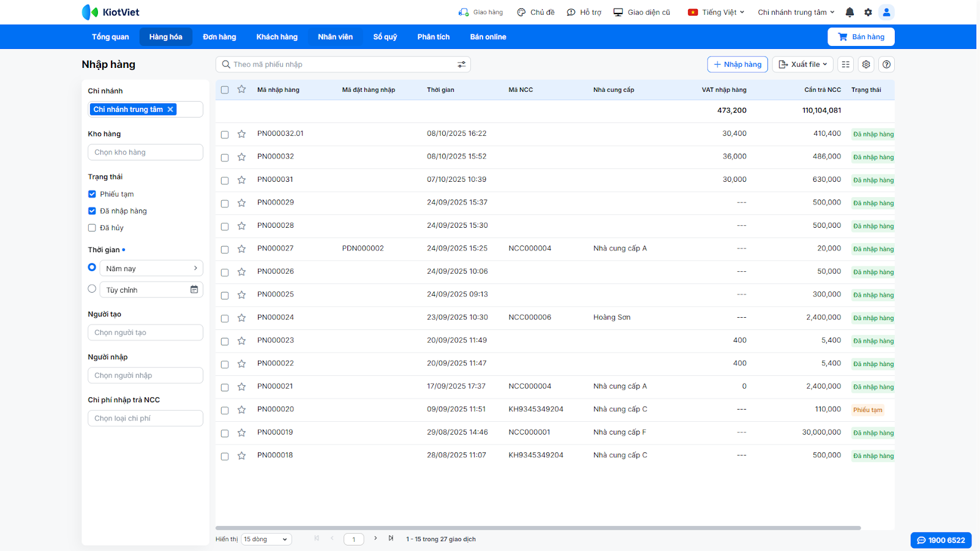Open the 15 dòng rows-per-page dropdown
This screenshot has width=980, height=551.
(x=266, y=539)
